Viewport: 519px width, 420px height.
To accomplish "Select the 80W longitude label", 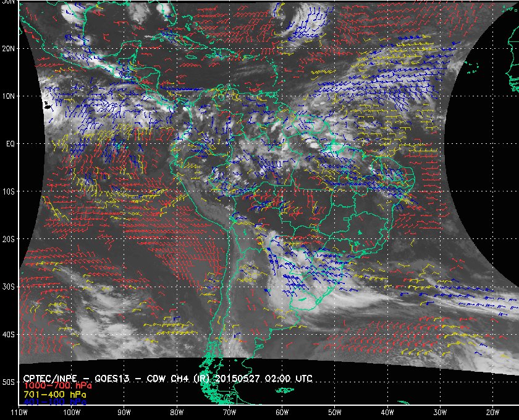I will [x=177, y=413].
